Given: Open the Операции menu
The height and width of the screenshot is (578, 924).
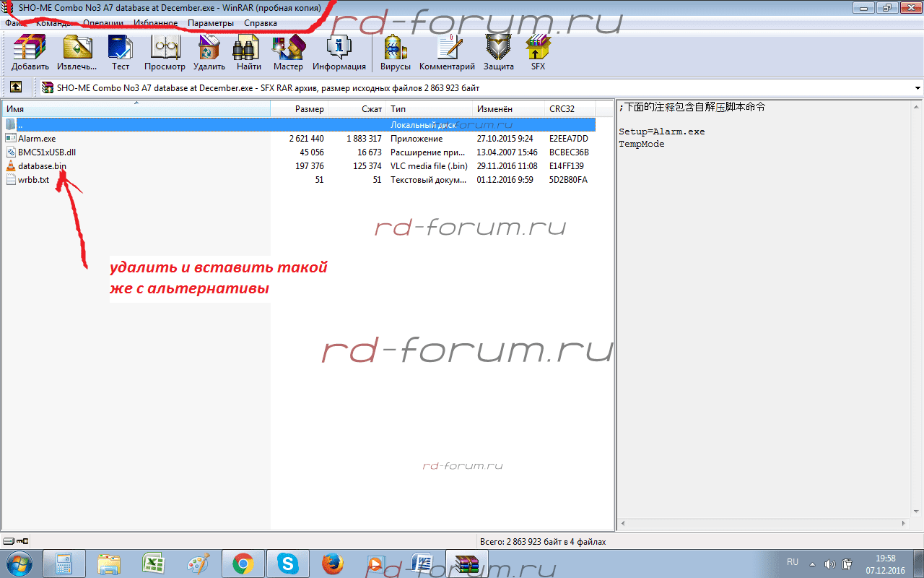Looking at the screenshot, I should tap(103, 23).
